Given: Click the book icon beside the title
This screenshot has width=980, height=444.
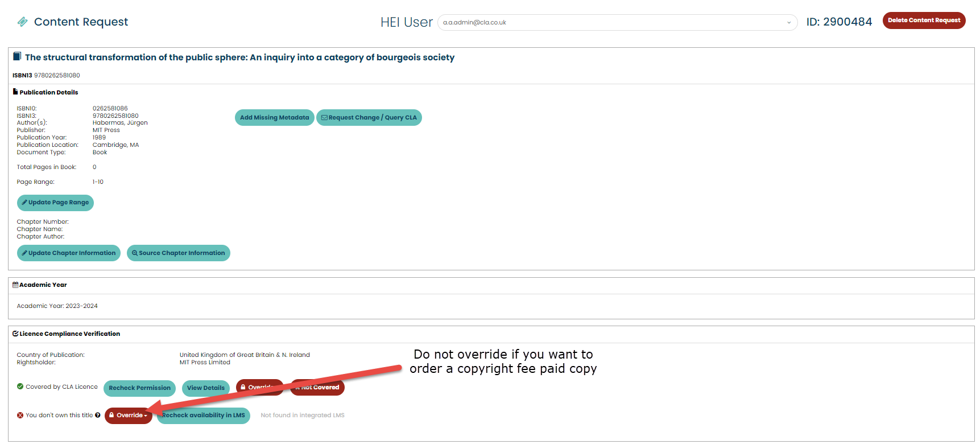Looking at the screenshot, I should click(x=17, y=56).
